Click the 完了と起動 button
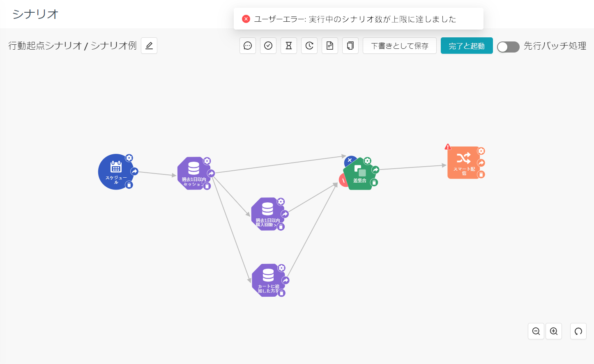594x364 pixels. tap(467, 46)
